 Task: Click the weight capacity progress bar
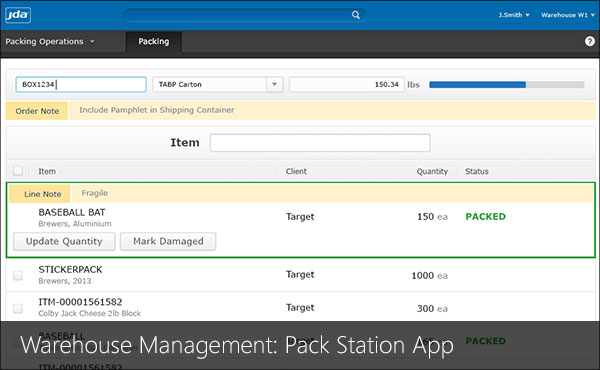[x=507, y=85]
